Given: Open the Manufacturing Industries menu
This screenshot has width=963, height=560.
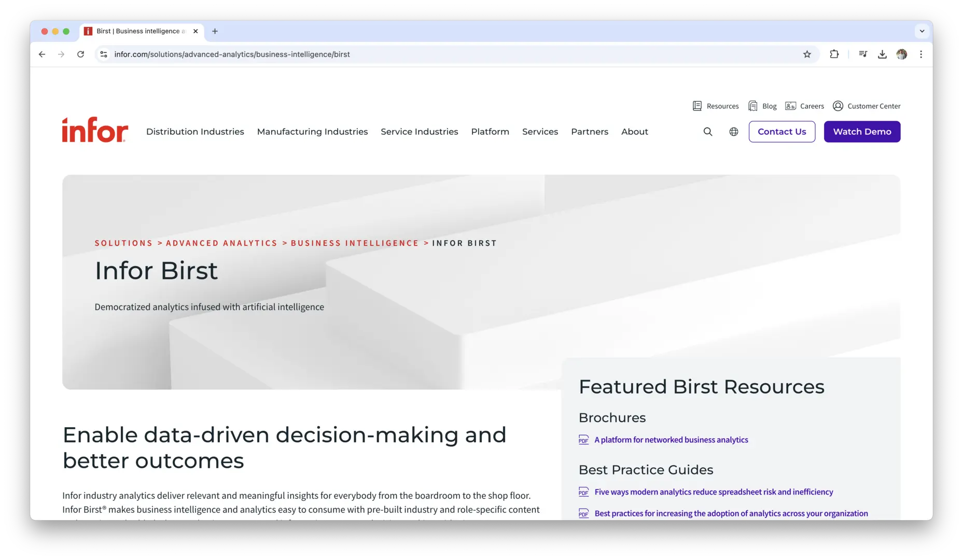Looking at the screenshot, I should click(312, 132).
